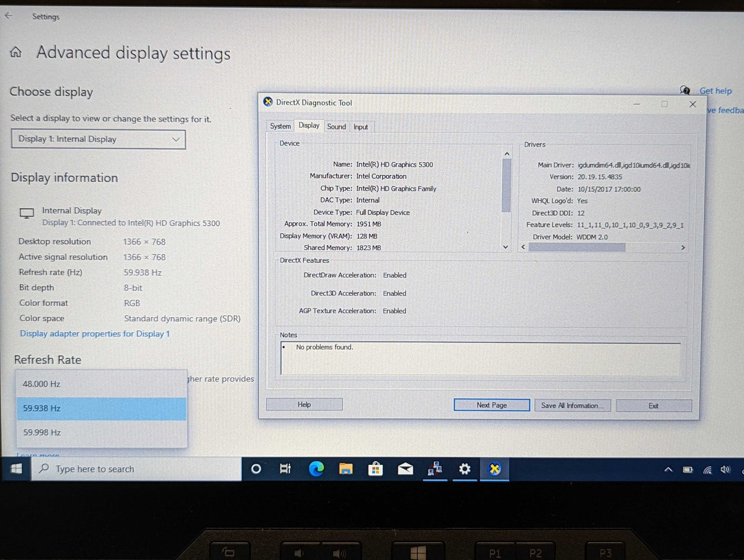Image resolution: width=744 pixels, height=560 pixels.
Task: Select 59.998 Hz refresh rate
Action: [x=101, y=433]
